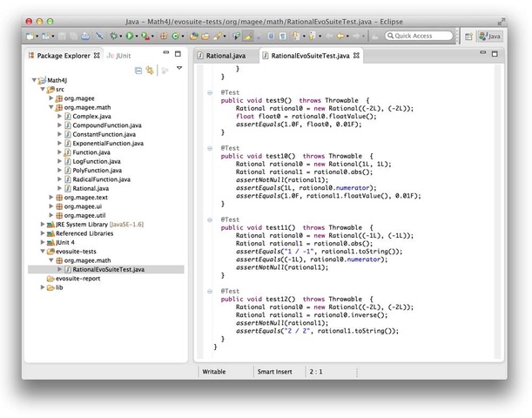Toggle Block Selection Mode icon

click(x=271, y=36)
